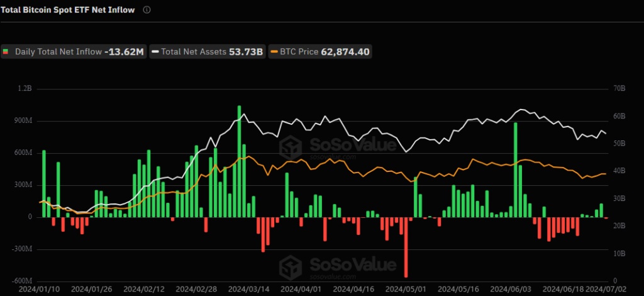Screen dimensions: 644x296
Task: Click the 300M left axis label
Action: 24,185
